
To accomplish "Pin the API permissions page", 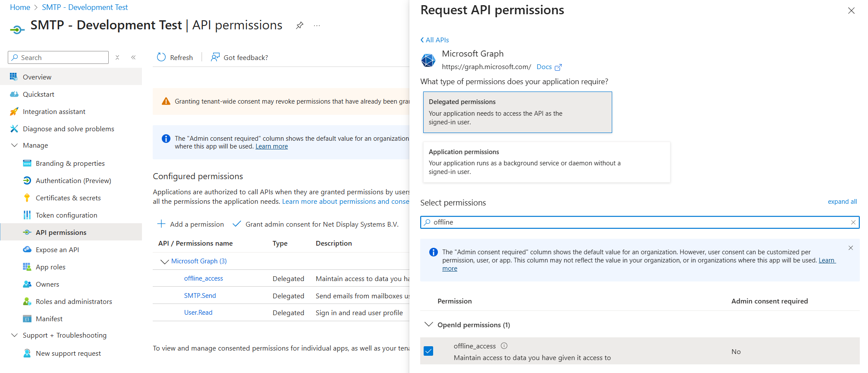I will 299,25.
